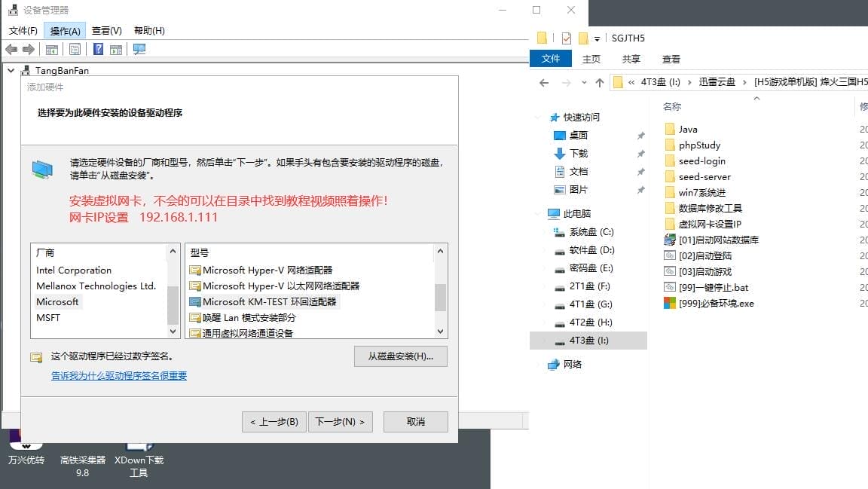Click the scan for hardware changes monitor icon

[139, 50]
